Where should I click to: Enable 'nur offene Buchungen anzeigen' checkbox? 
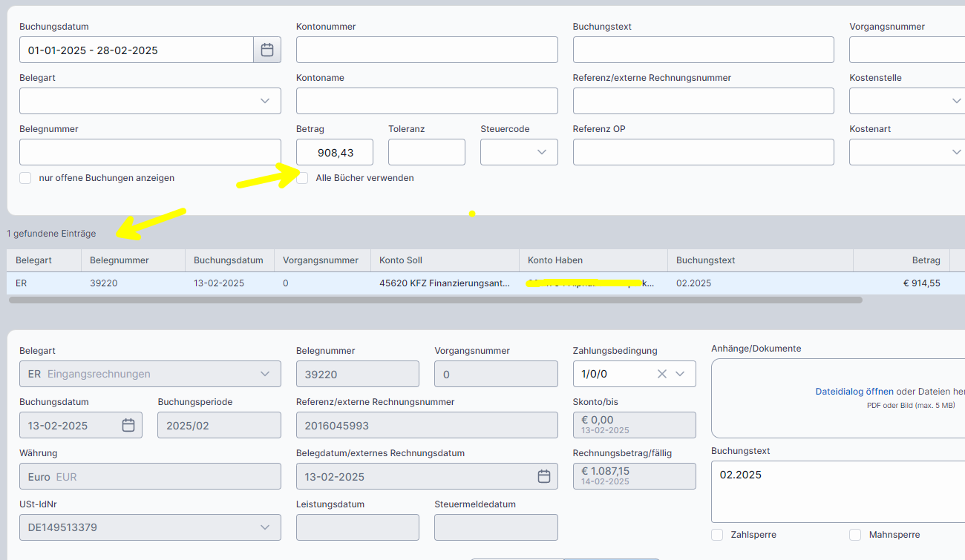pos(25,178)
